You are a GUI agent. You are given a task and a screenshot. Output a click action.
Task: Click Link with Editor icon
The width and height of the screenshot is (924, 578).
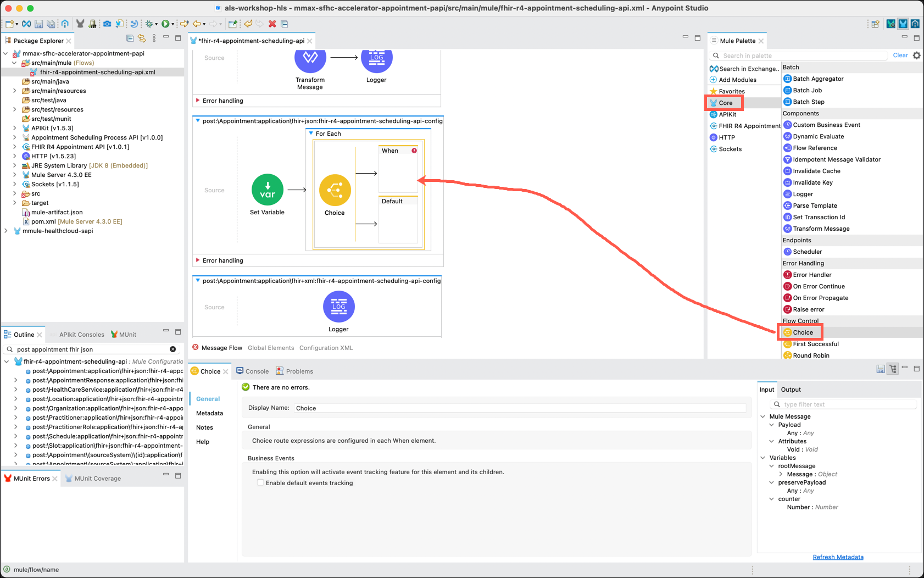point(142,38)
